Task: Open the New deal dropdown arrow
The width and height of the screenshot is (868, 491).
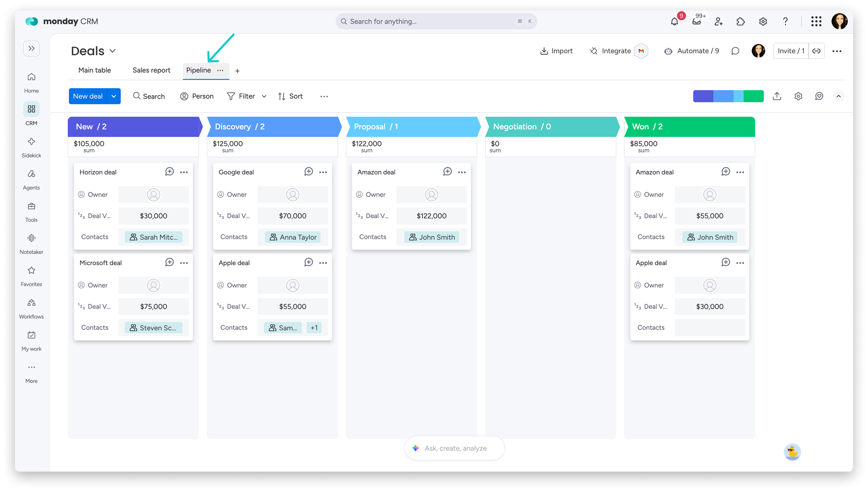Action: point(114,96)
